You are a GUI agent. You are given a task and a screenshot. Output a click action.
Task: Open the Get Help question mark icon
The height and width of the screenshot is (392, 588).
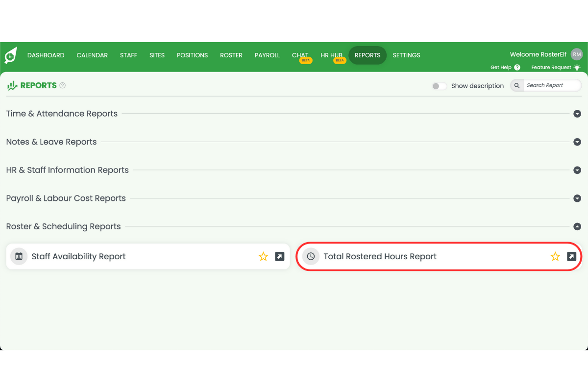tap(517, 68)
